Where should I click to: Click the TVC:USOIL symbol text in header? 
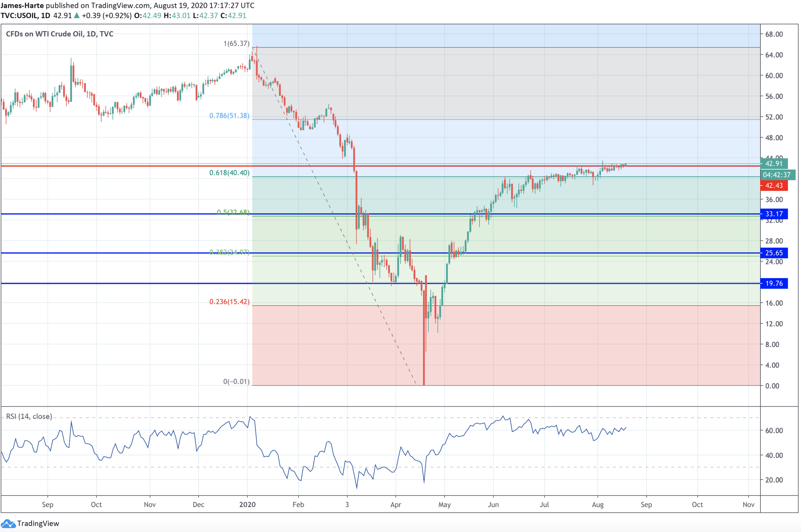(x=19, y=16)
